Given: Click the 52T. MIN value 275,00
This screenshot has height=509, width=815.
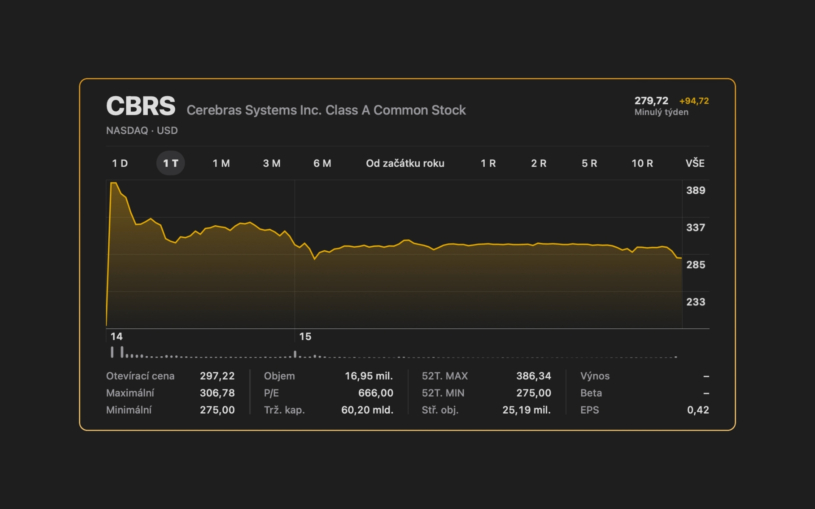Looking at the screenshot, I should coord(533,393).
